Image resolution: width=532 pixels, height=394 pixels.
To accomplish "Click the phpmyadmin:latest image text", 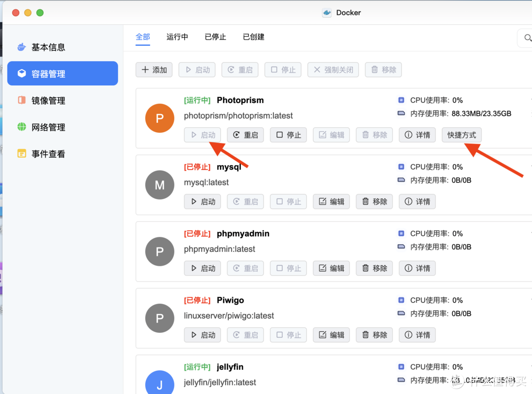I will click(220, 249).
